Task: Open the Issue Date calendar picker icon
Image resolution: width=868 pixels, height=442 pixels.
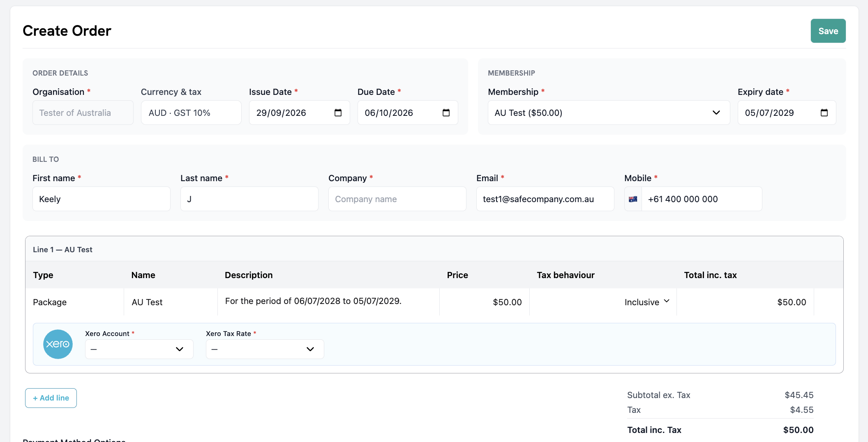Action: [x=338, y=113]
